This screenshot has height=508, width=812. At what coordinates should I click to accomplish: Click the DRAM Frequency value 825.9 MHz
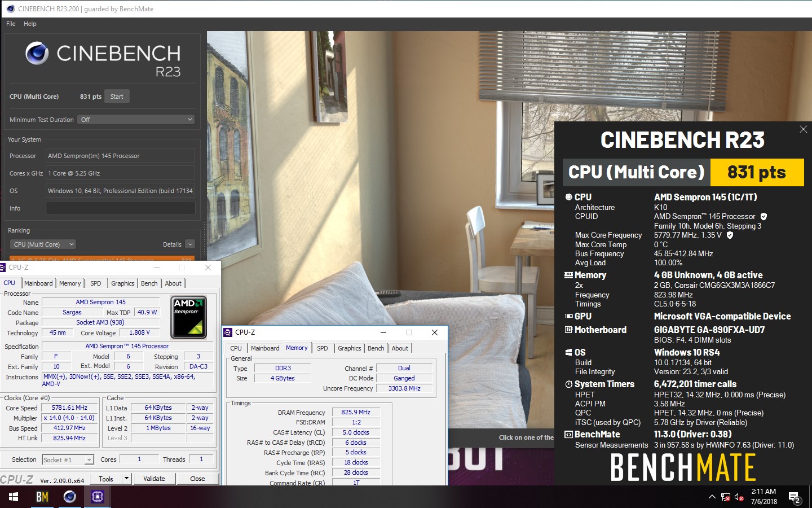point(356,412)
